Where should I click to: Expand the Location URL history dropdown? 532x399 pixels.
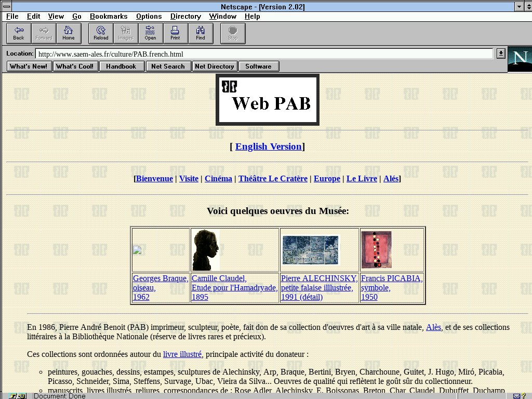pyautogui.click(x=501, y=54)
